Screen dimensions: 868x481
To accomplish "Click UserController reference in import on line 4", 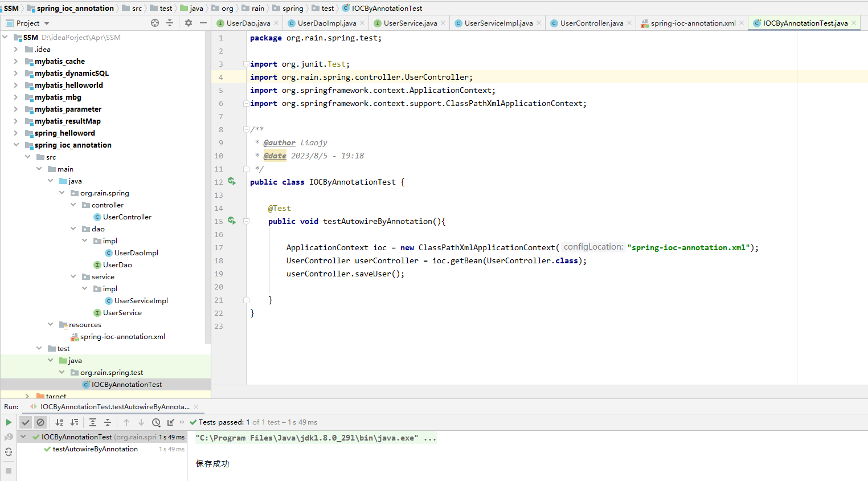I will (x=437, y=78).
